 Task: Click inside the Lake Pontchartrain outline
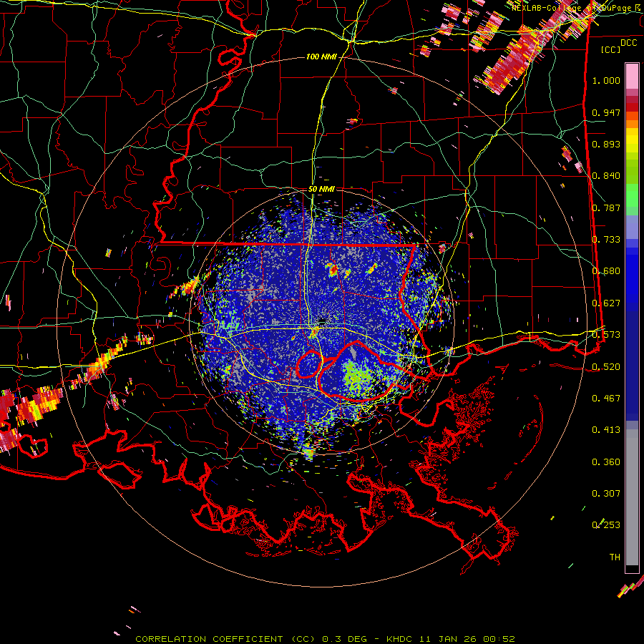[x=357, y=371]
